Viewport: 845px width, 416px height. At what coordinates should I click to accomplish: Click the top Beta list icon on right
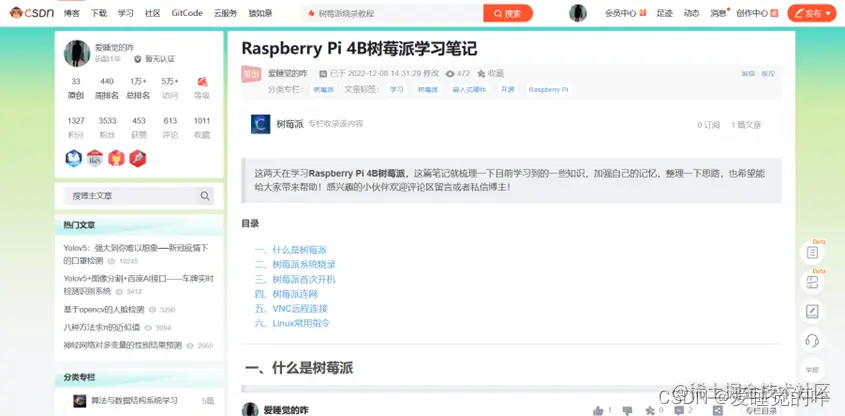pos(812,252)
